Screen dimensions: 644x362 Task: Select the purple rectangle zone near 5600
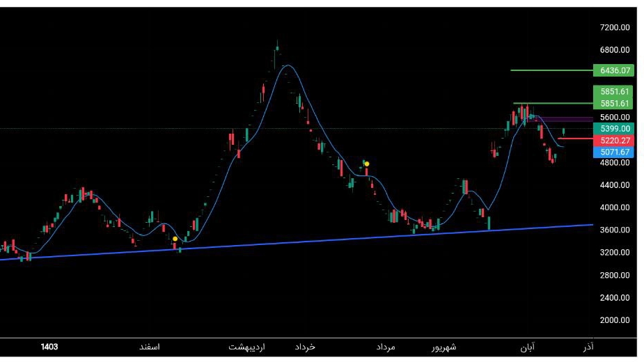coord(560,120)
